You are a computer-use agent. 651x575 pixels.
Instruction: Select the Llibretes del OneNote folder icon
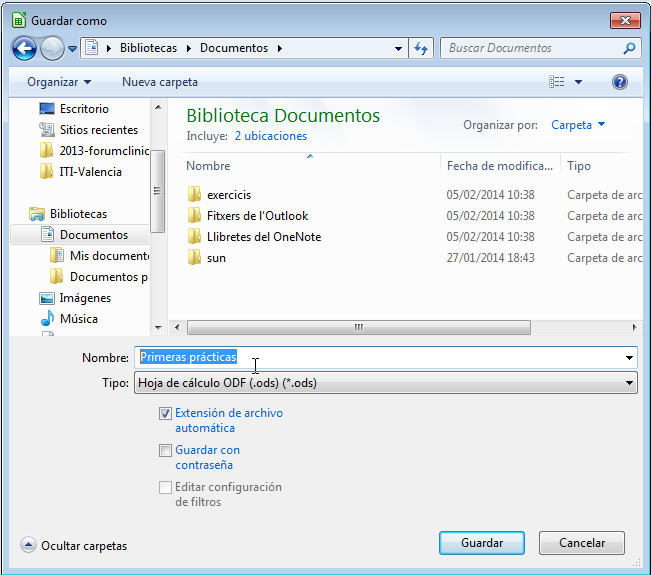coord(194,237)
